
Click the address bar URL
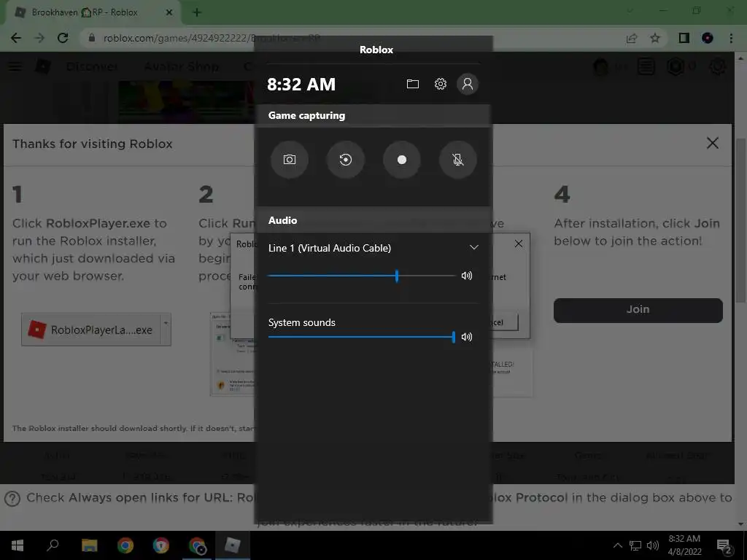click(212, 38)
